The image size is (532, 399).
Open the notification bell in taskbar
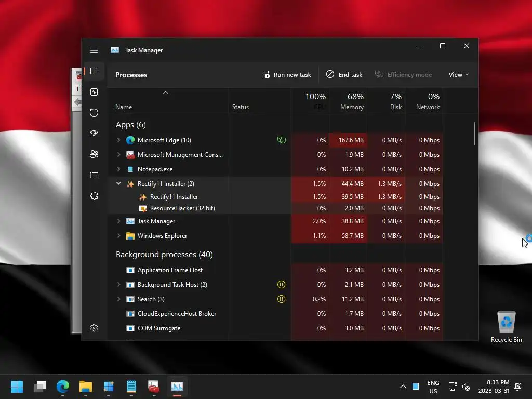pos(518,387)
